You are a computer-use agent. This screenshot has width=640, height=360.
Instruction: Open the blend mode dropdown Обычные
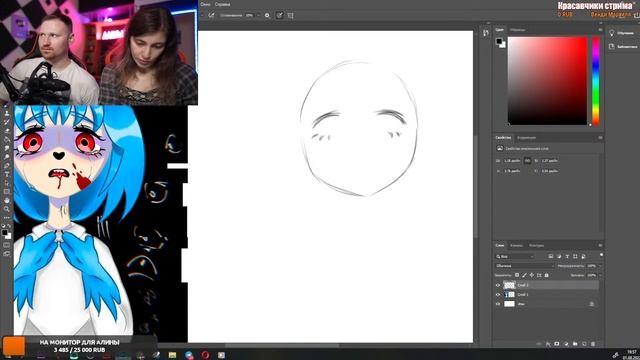coord(525,266)
